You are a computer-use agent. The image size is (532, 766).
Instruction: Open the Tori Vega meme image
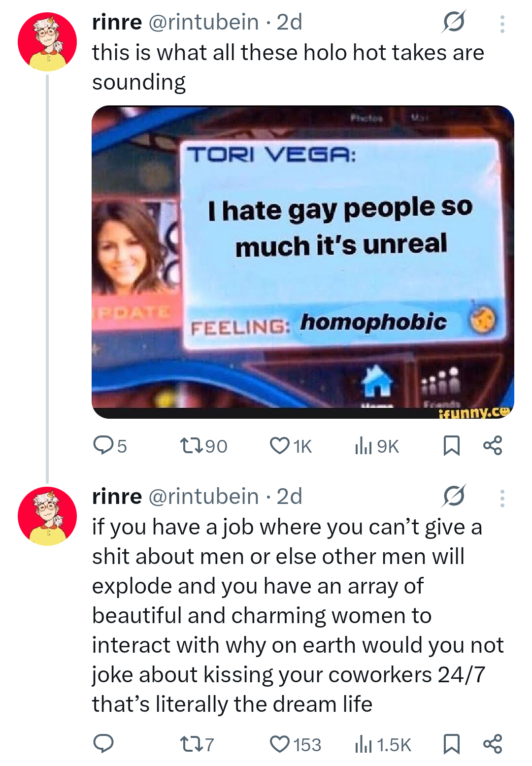pos(302,262)
